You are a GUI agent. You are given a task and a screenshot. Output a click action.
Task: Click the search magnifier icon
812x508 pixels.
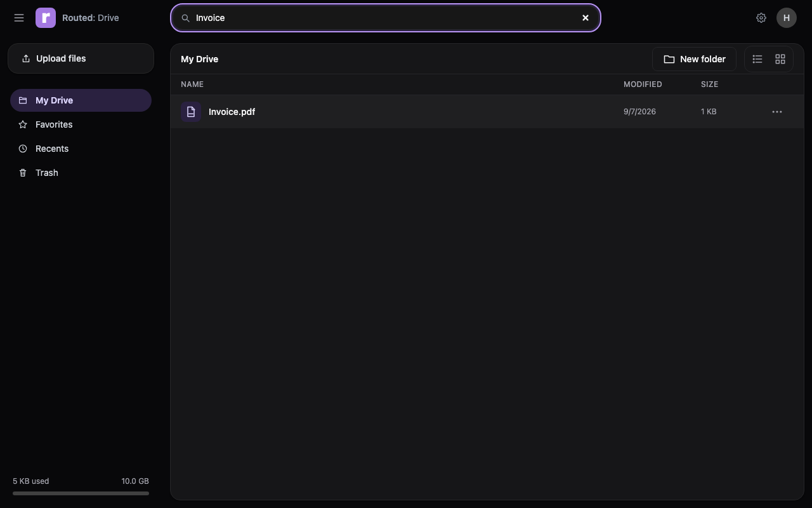(x=186, y=18)
